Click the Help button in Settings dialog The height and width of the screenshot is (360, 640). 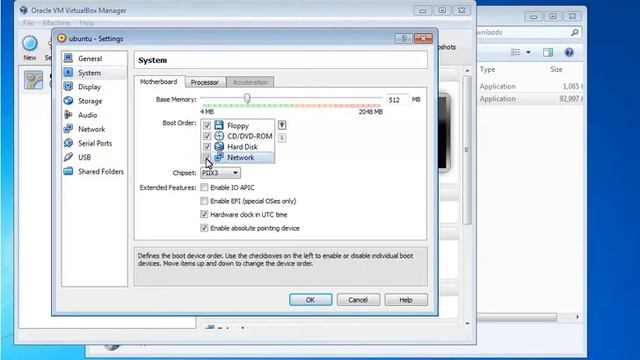(406, 300)
